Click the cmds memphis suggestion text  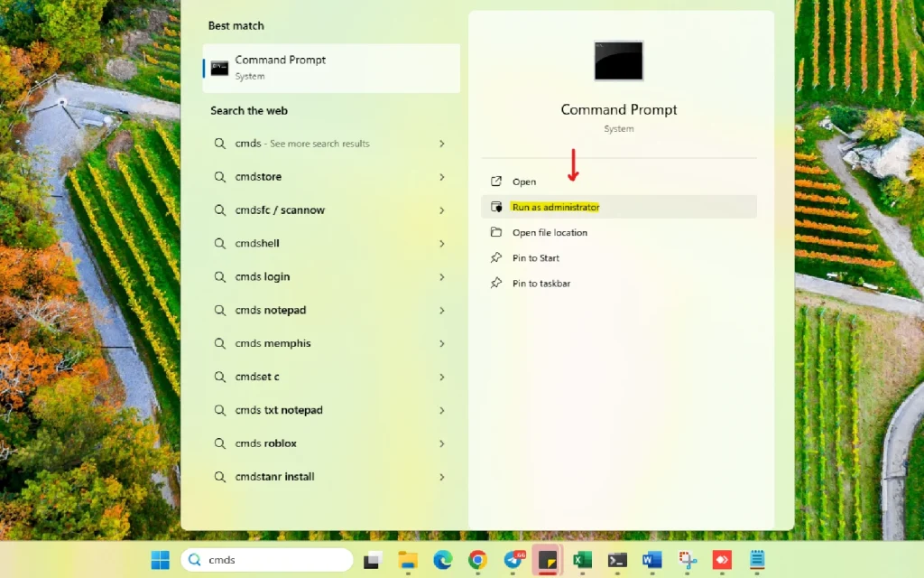(x=273, y=343)
